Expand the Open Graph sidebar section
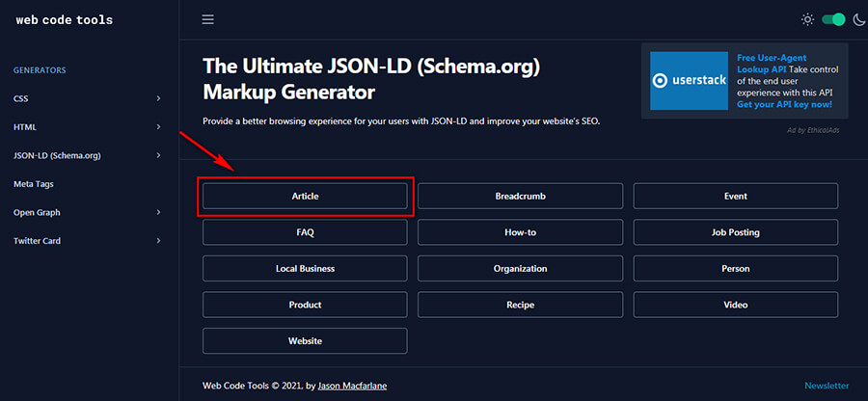This screenshot has width=868, height=401. click(87, 212)
